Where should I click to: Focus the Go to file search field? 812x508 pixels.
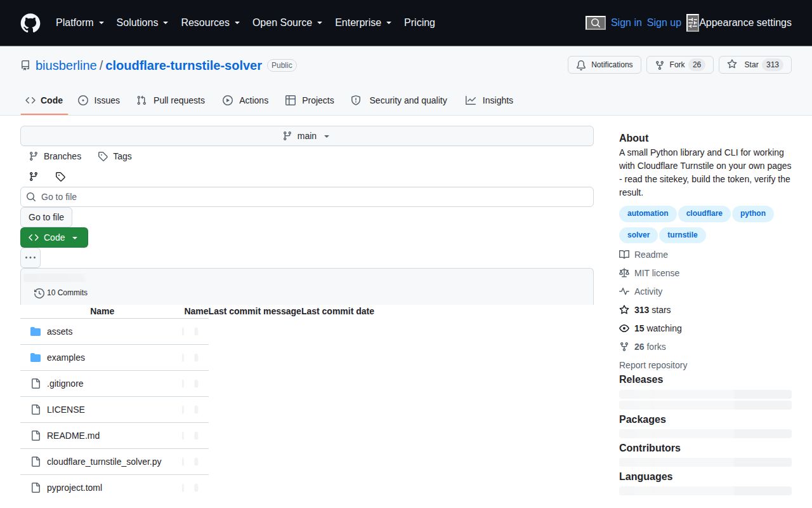(307, 197)
